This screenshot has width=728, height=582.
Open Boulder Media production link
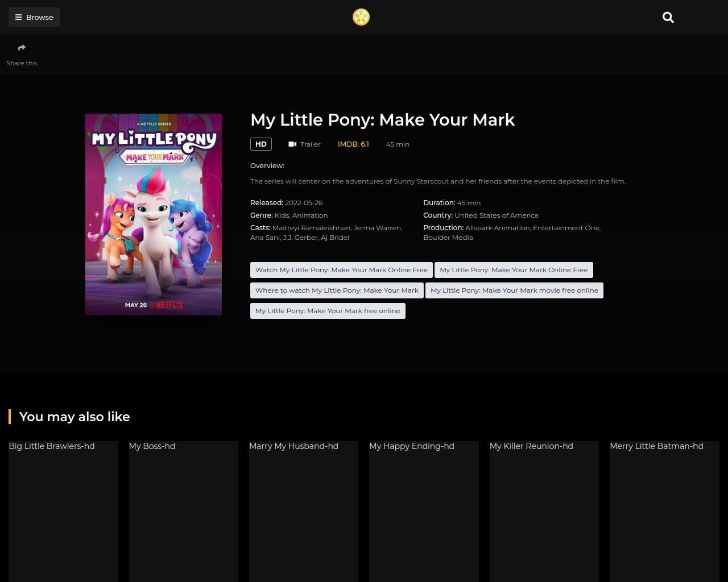448,238
